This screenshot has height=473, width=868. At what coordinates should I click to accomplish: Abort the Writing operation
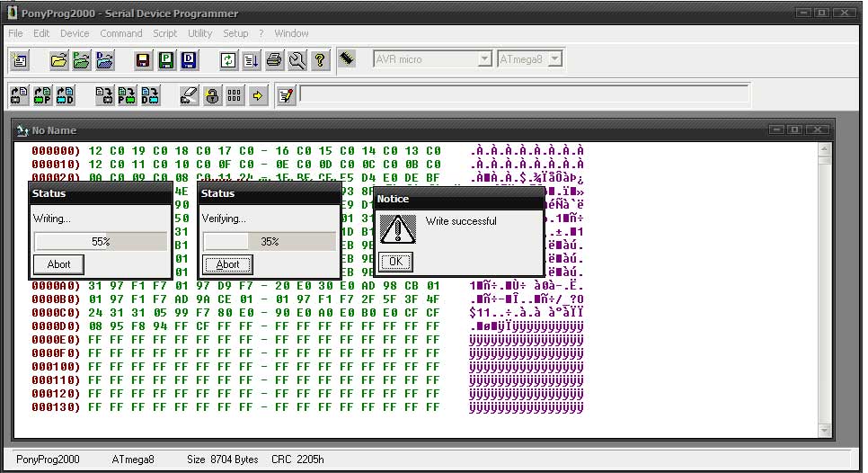coord(58,264)
